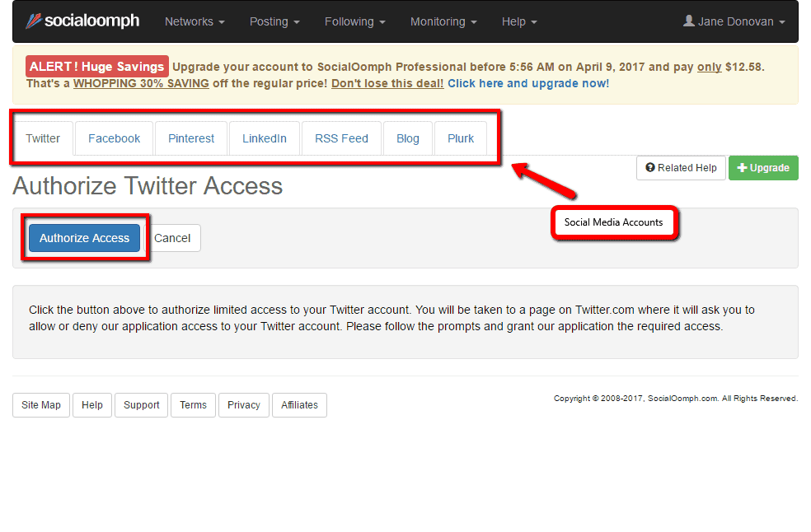This screenshot has width=811, height=532.
Task: Open the LinkedIn tab
Action: pos(265,138)
